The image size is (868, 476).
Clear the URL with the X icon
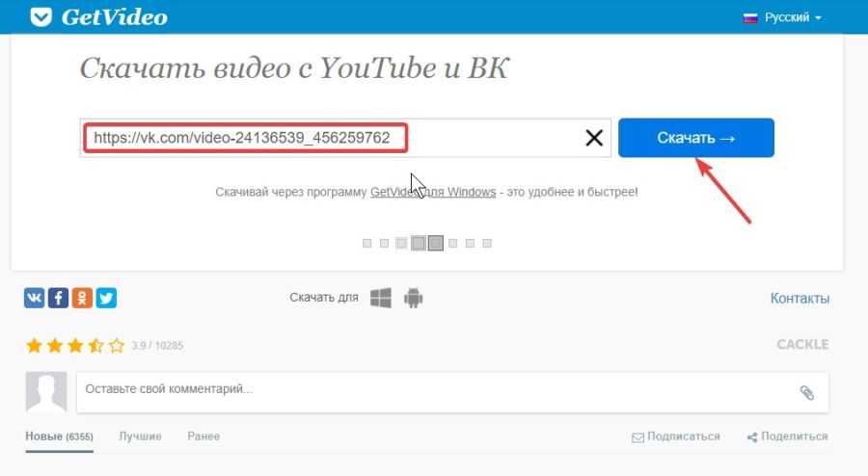tap(594, 138)
